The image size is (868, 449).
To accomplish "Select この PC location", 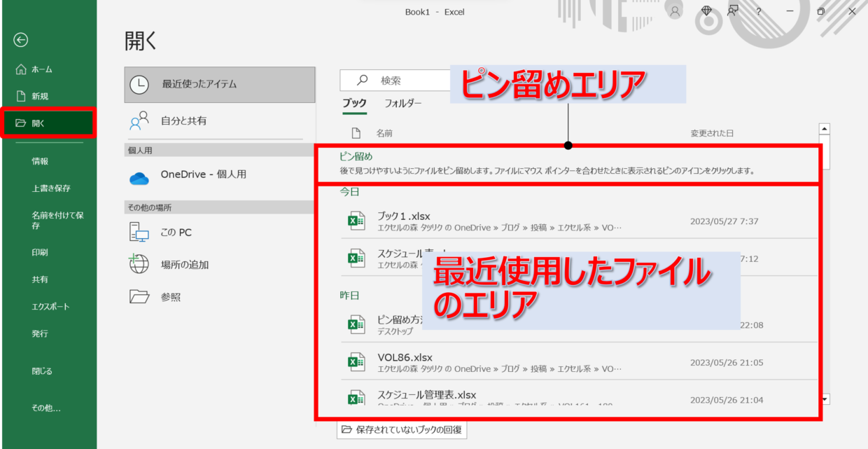I will tap(220, 232).
